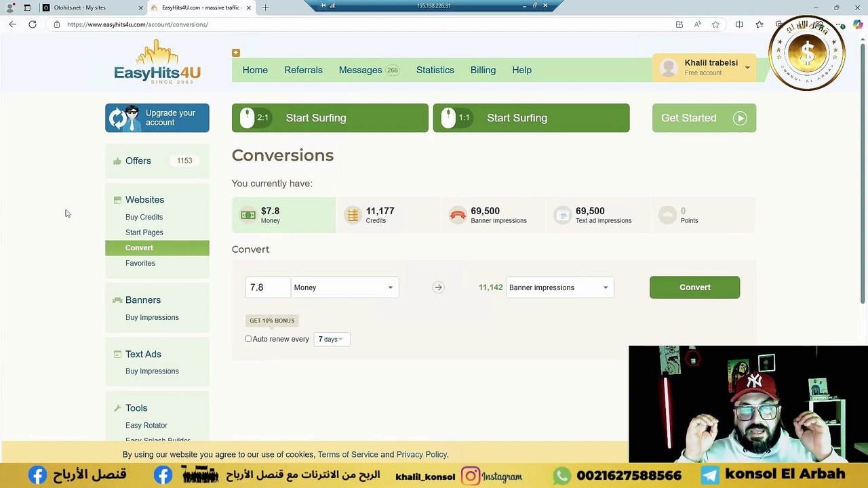This screenshot has width=868, height=488.
Task: Open the Home menu item
Action: point(255,70)
